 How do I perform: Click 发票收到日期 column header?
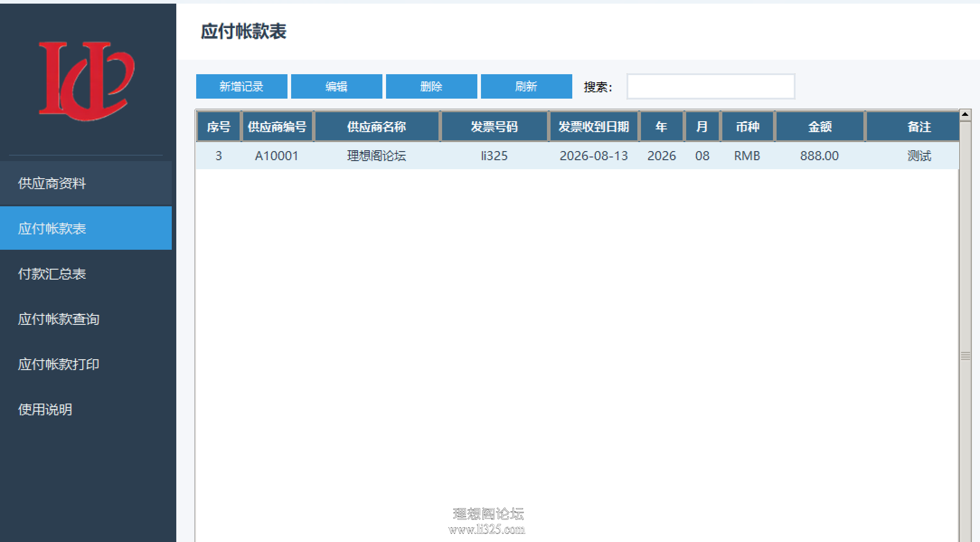(594, 127)
